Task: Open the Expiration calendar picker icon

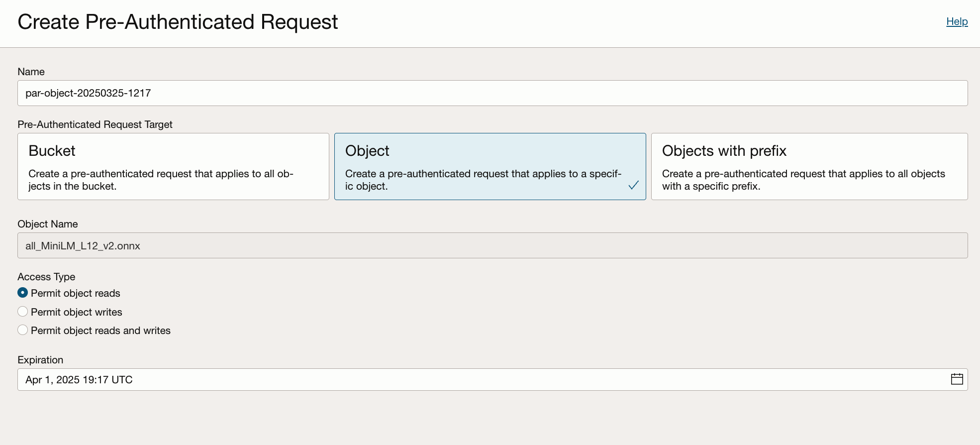Action: [957, 379]
